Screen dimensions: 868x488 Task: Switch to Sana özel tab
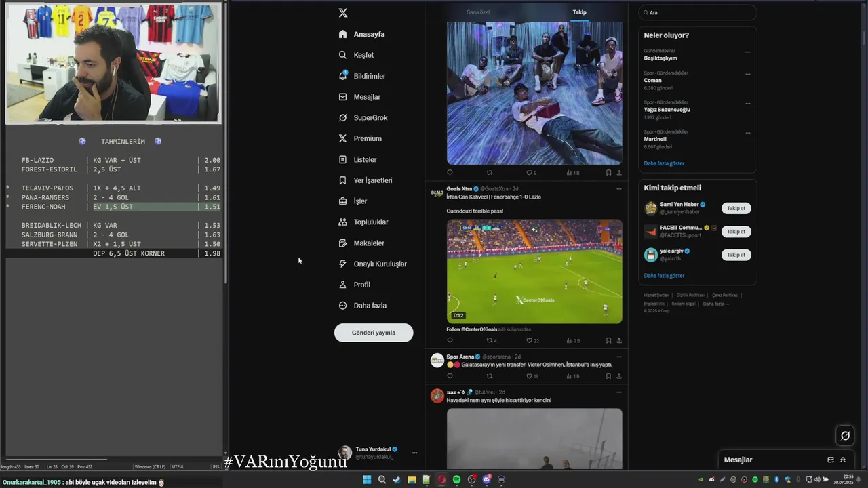pyautogui.click(x=477, y=12)
